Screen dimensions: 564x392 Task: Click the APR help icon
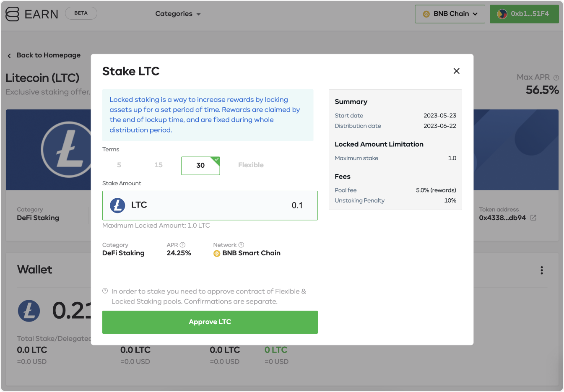coord(182,245)
